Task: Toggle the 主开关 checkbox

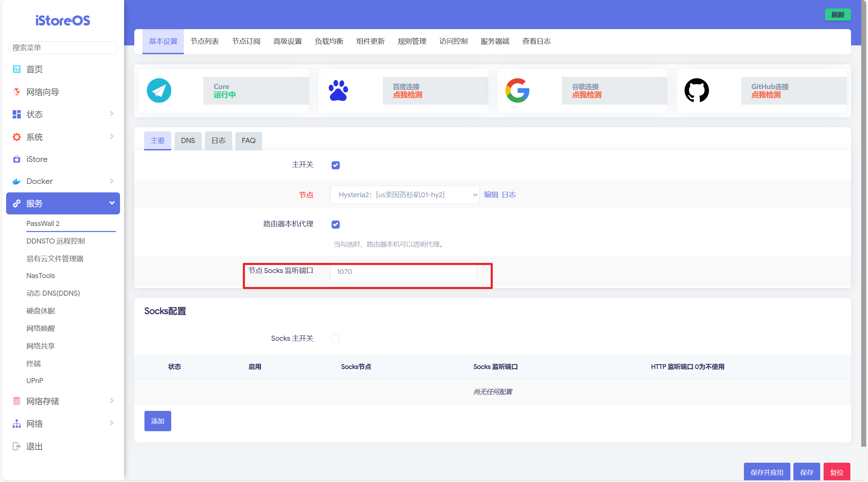Action: (x=335, y=165)
